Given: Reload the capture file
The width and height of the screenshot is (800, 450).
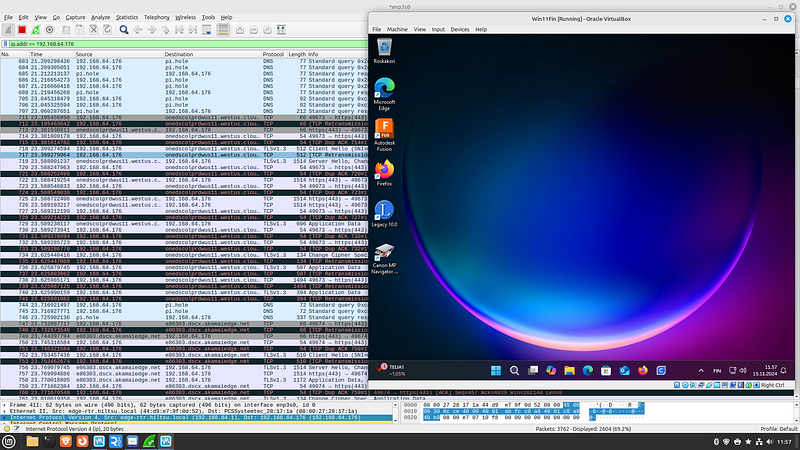Looking at the screenshot, I should tap(107, 30).
